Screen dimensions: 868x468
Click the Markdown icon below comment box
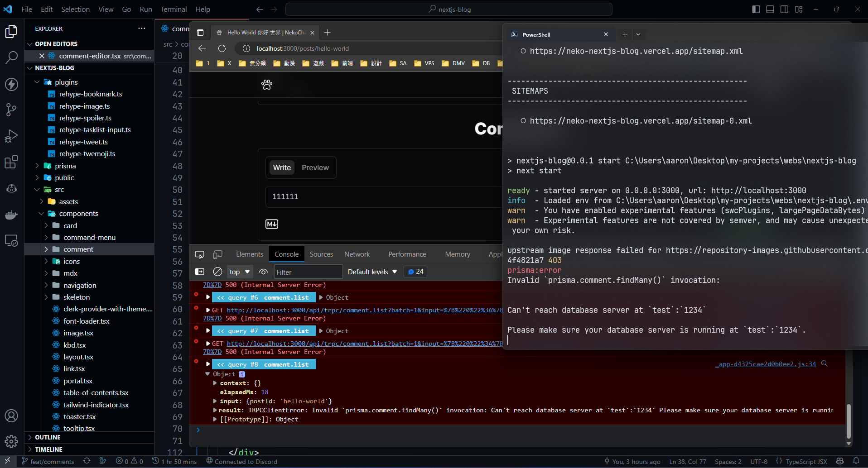click(272, 224)
